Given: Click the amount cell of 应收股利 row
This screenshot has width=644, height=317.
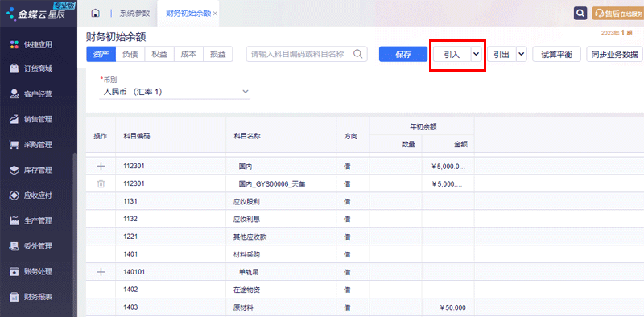Looking at the screenshot, I should [x=448, y=202].
